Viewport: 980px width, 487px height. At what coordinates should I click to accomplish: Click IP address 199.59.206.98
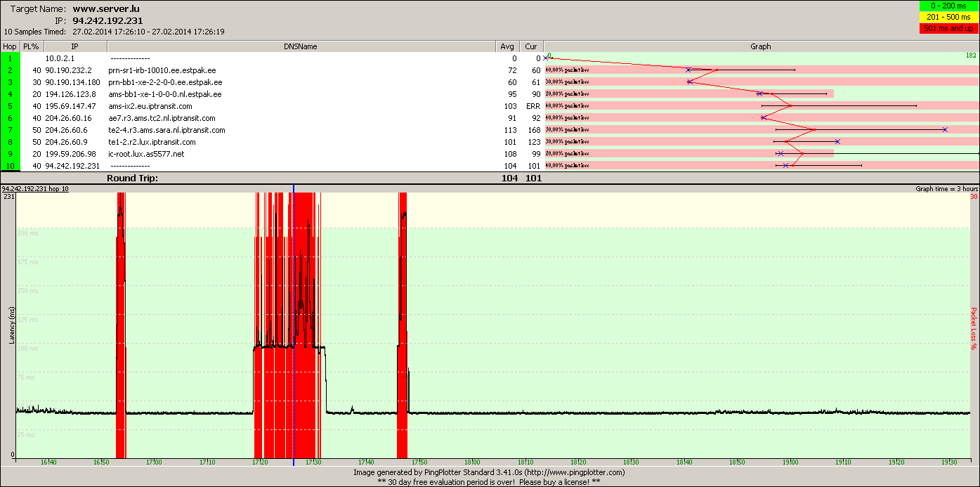tap(71, 154)
